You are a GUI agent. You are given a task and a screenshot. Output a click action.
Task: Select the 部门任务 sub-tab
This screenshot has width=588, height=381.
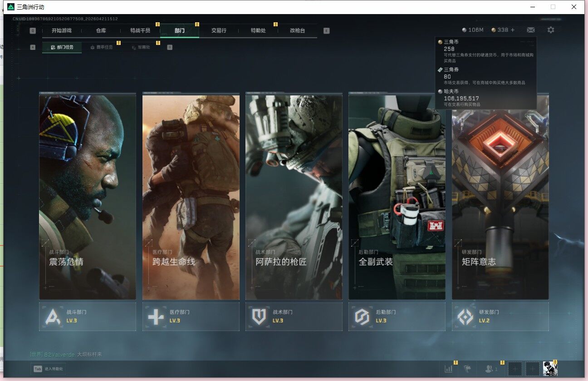[62, 47]
